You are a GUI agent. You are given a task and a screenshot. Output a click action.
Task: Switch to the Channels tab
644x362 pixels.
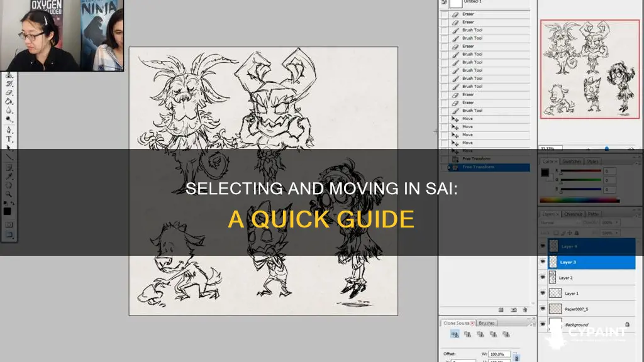(573, 214)
